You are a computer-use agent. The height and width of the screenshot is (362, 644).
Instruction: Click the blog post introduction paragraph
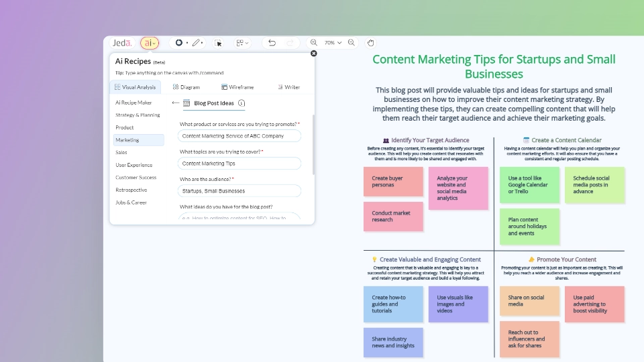pos(494,104)
